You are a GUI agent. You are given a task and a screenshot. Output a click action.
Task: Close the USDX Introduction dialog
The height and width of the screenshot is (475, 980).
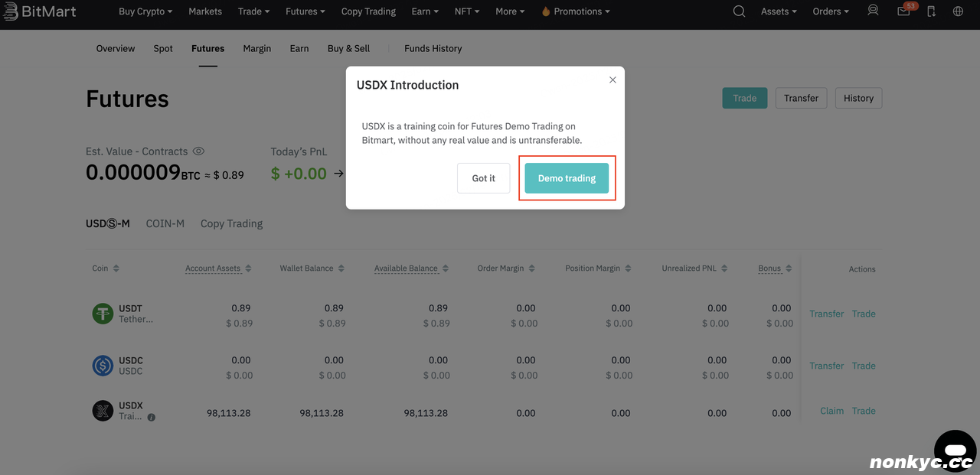(612, 80)
